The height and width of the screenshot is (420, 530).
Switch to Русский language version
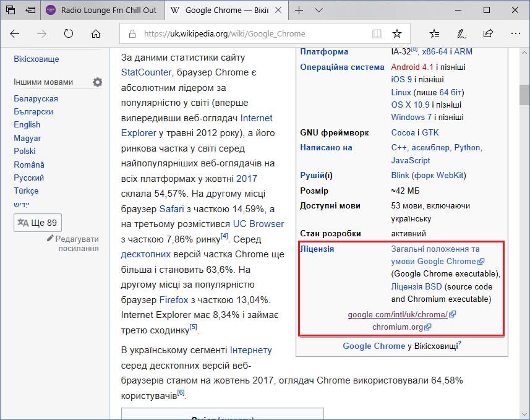[28, 178]
